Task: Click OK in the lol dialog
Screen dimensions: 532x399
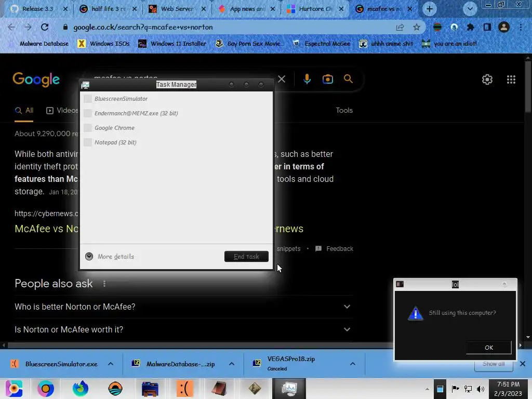Action: coord(488,348)
